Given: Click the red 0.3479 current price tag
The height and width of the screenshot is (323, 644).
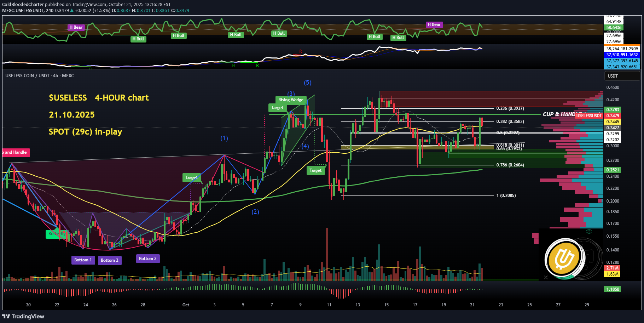Looking at the screenshot, I should click(613, 116).
